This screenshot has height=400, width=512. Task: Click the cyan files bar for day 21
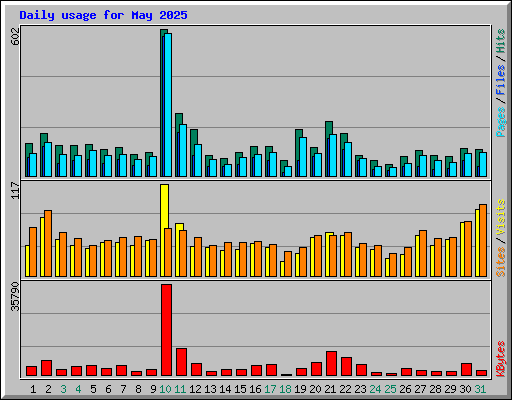(333, 155)
